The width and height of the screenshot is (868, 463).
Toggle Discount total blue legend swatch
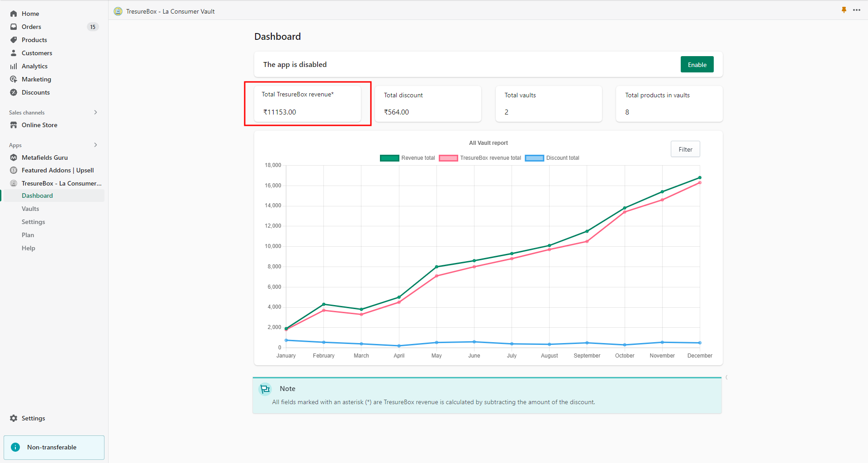[534, 158]
